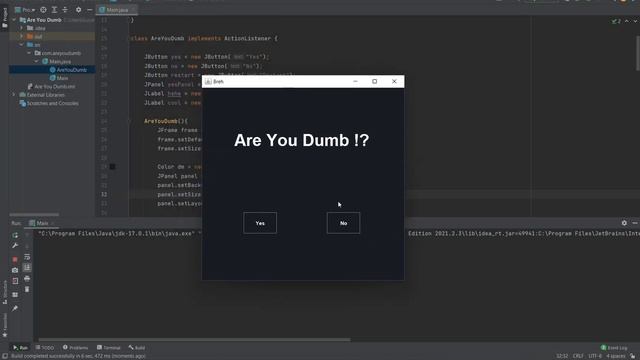
Task: Expand the .idea folder
Action: (x=22, y=28)
